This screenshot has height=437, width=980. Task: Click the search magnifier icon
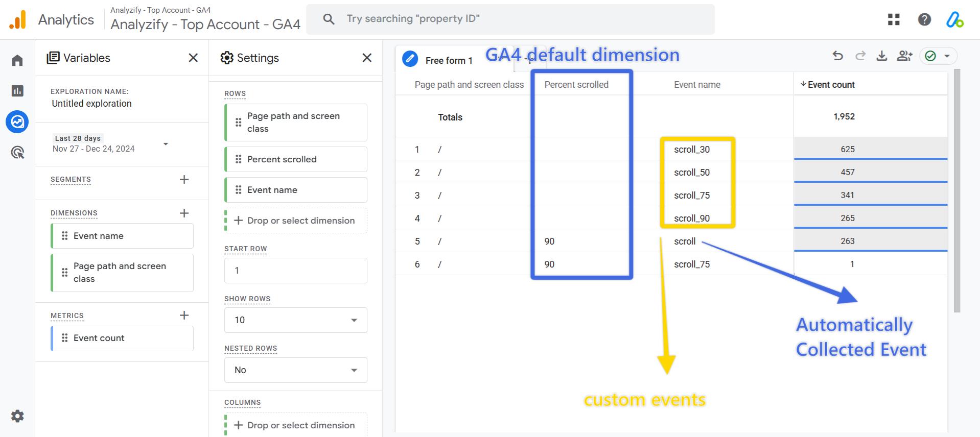[329, 19]
